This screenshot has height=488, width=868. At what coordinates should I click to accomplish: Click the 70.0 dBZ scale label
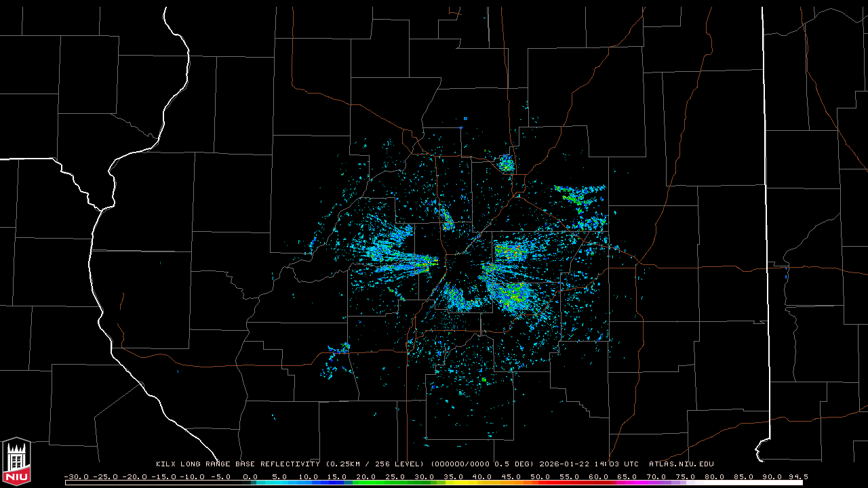656,476
